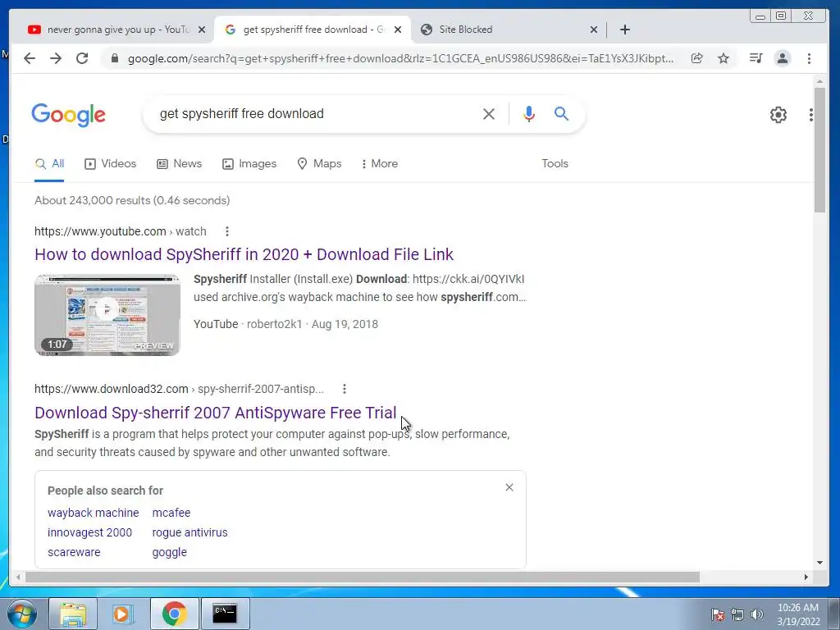The width and height of the screenshot is (840, 630).
Task: Reload the page with the refresh icon
Action: (x=82, y=58)
